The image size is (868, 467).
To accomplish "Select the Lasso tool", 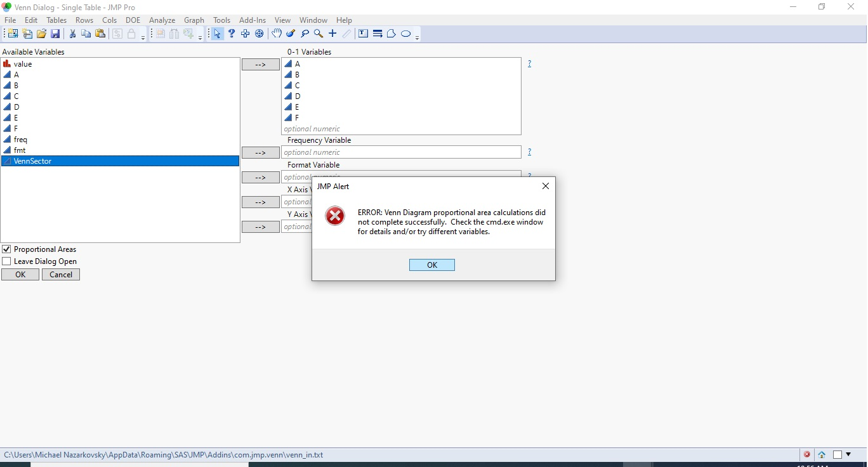I will 305,34.
